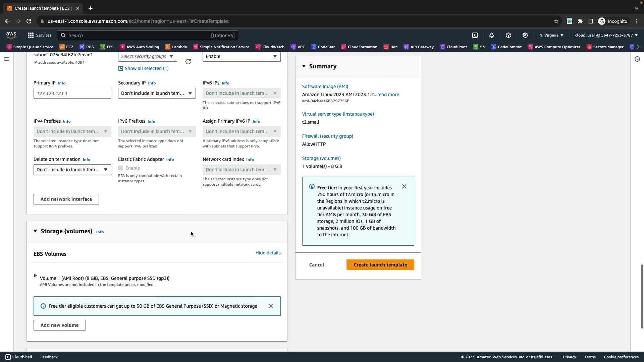
Task: Open the Services grid menu
Action: (39, 35)
